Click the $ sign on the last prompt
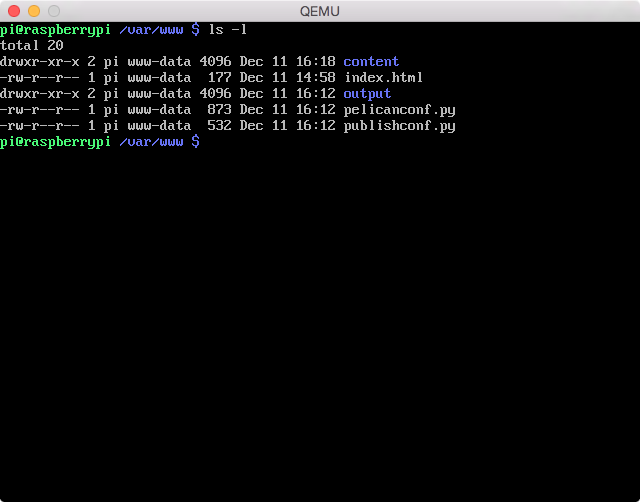The width and height of the screenshot is (640, 502). click(x=196, y=142)
